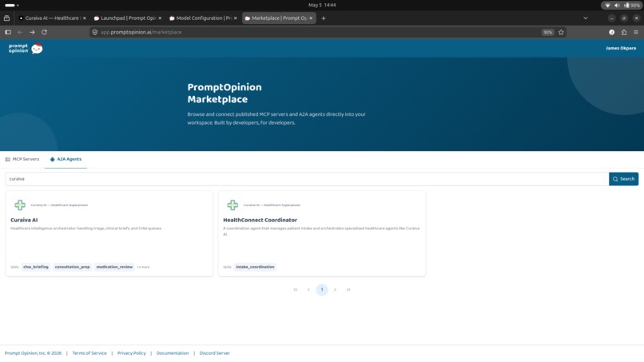Open the system volume icon
This screenshot has height=362, width=644.
click(617, 6)
